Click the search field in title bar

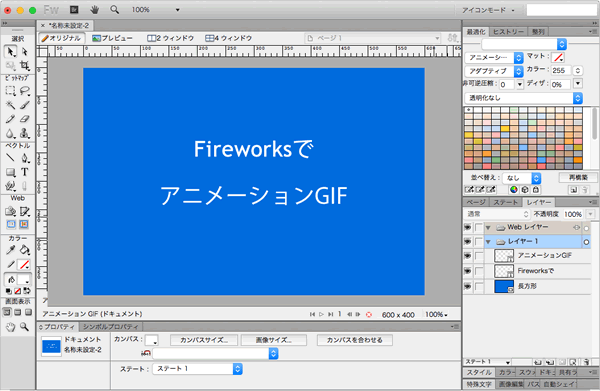(562, 10)
